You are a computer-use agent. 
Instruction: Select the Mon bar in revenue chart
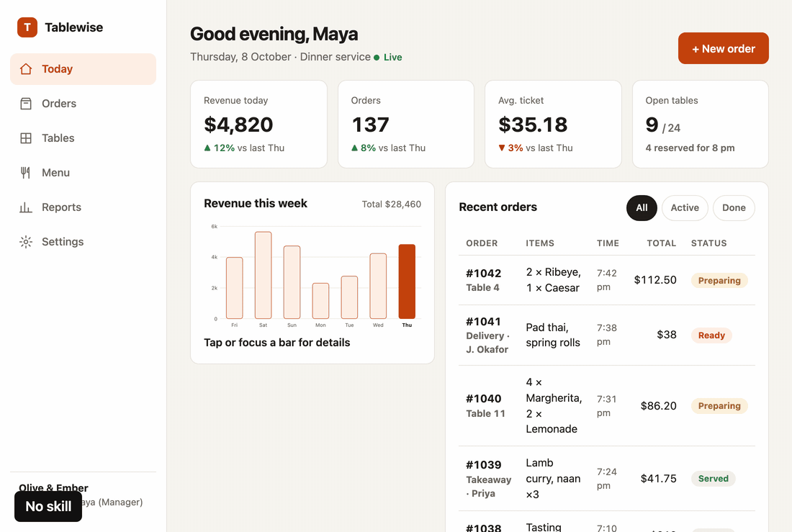click(x=320, y=301)
